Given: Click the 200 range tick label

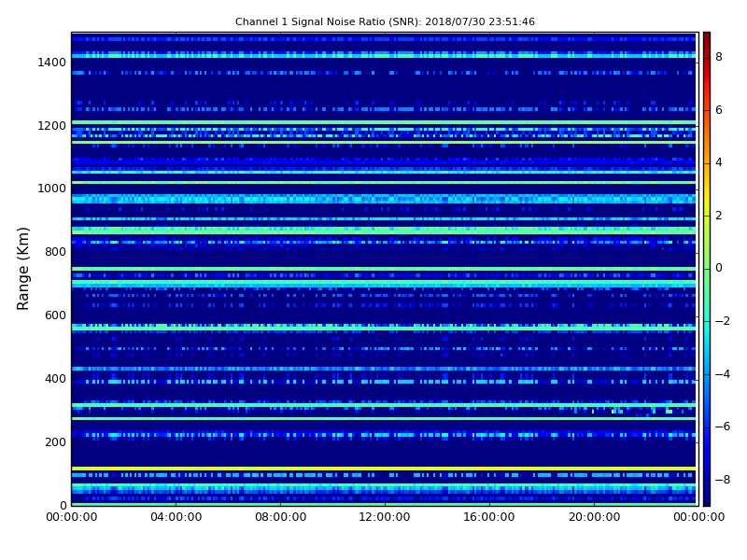Looking at the screenshot, I should tap(55, 441).
